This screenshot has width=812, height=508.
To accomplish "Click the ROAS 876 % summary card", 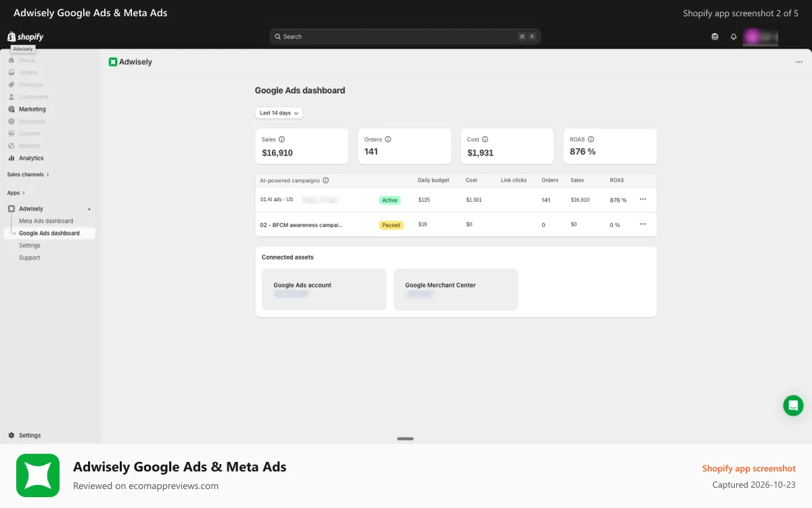I will 610,146.
